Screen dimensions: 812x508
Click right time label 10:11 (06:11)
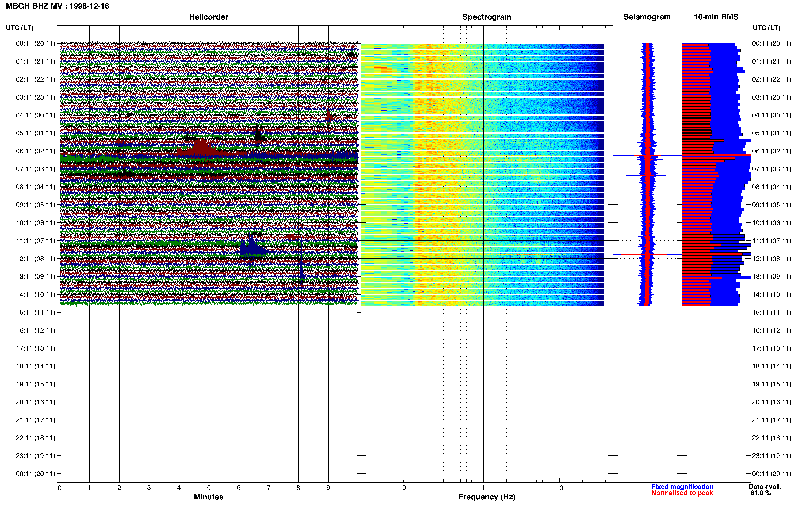(772, 223)
